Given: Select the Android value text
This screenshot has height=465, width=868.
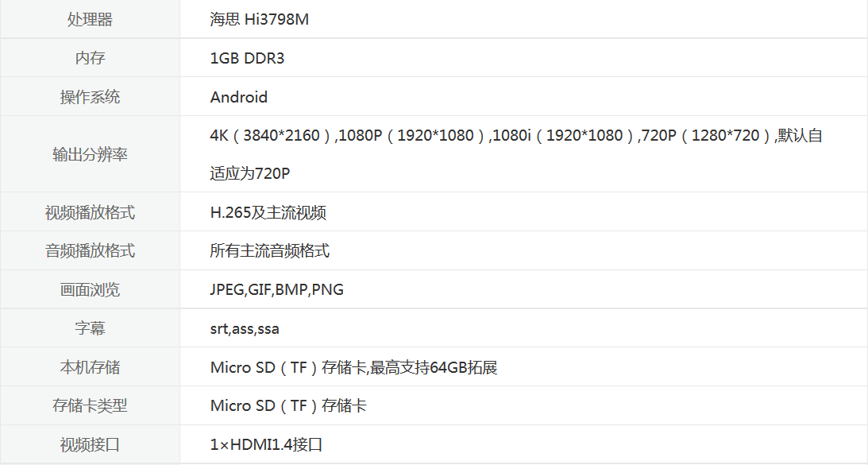Looking at the screenshot, I should tap(238, 97).
